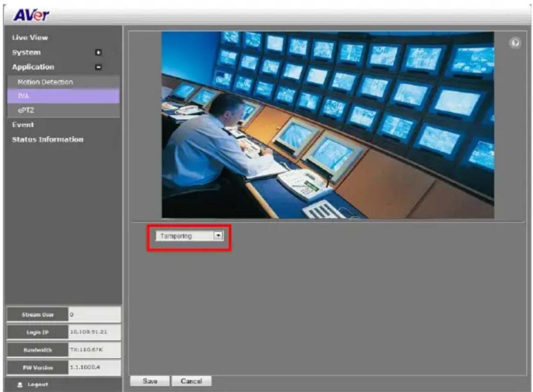
Task: Select Application in the sidebar
Action: (33, 67)
